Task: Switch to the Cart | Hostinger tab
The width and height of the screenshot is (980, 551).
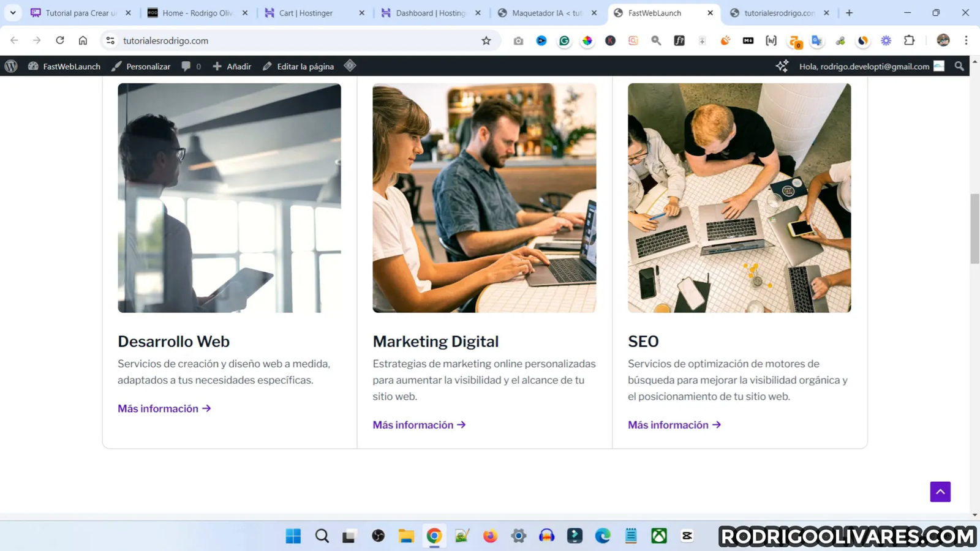Action: point(306,13)
